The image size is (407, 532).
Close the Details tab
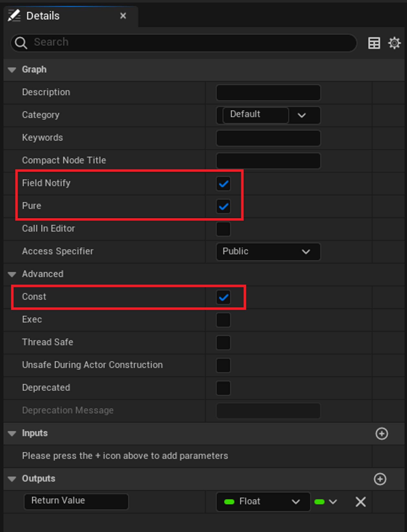tap(123, 16)
